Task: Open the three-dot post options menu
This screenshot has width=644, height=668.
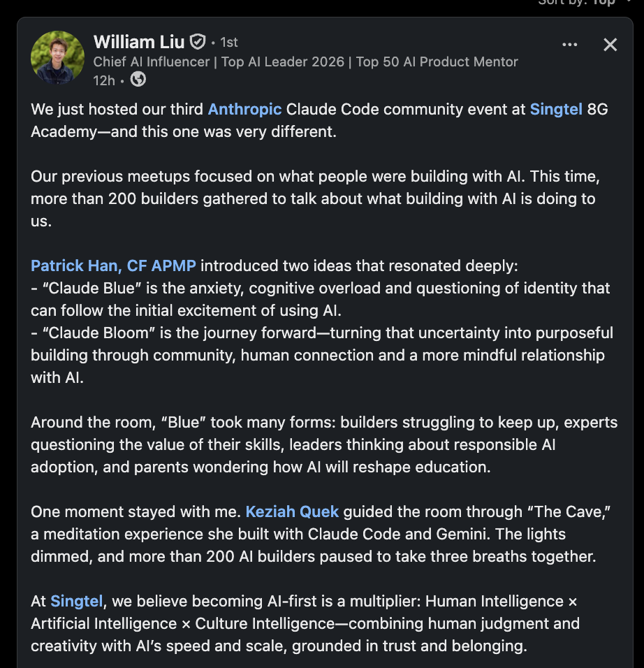Action: (569, 44)
